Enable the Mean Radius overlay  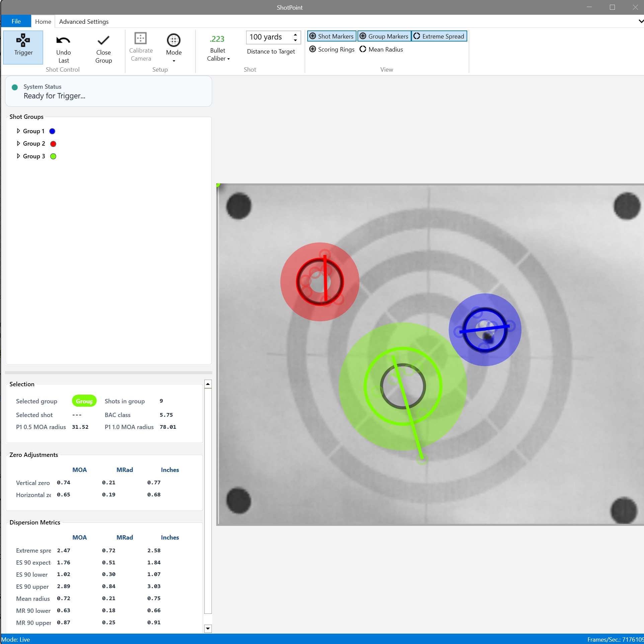click(x=381, y=50)
